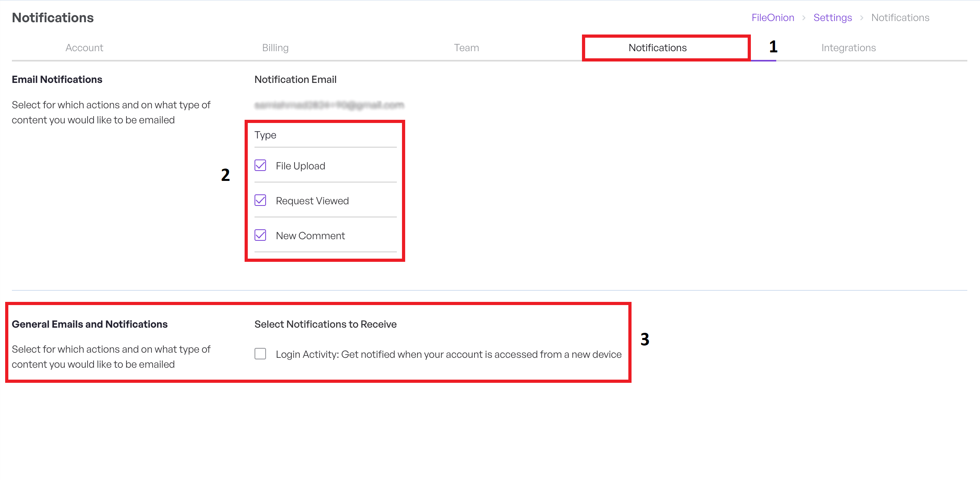980x480 pixels.
Task: Click the Type column header
Action: [x=265, y=135]
